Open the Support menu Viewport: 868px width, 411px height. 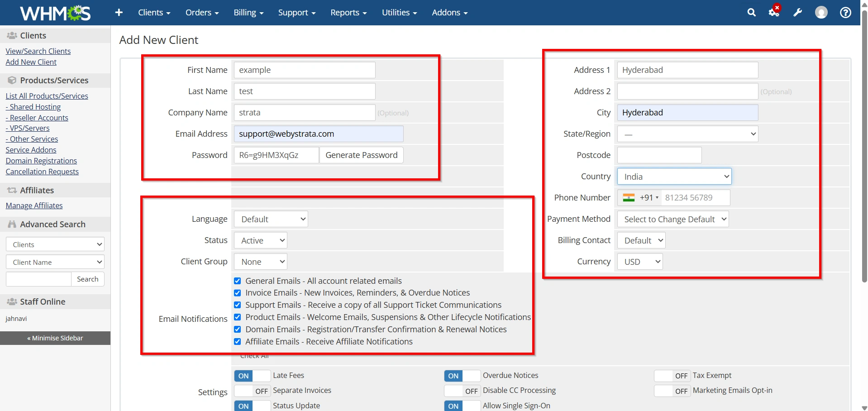pyautogui.click(x=296, y=13)
